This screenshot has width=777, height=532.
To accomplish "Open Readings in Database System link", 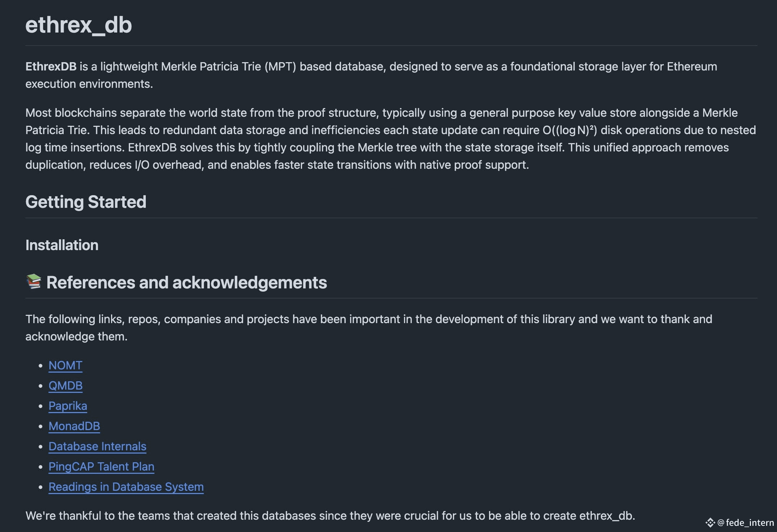I will 126,487.
